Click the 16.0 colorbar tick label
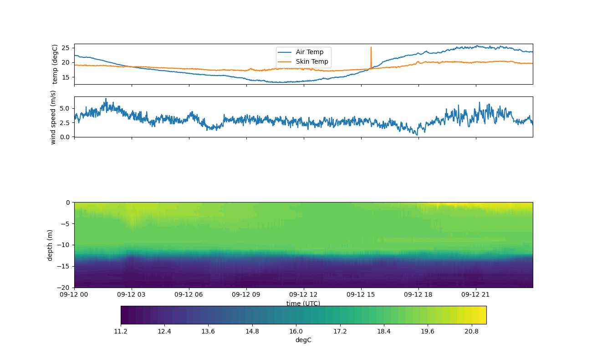The width and height of the screenshot is (592, 364). (296, 331)
